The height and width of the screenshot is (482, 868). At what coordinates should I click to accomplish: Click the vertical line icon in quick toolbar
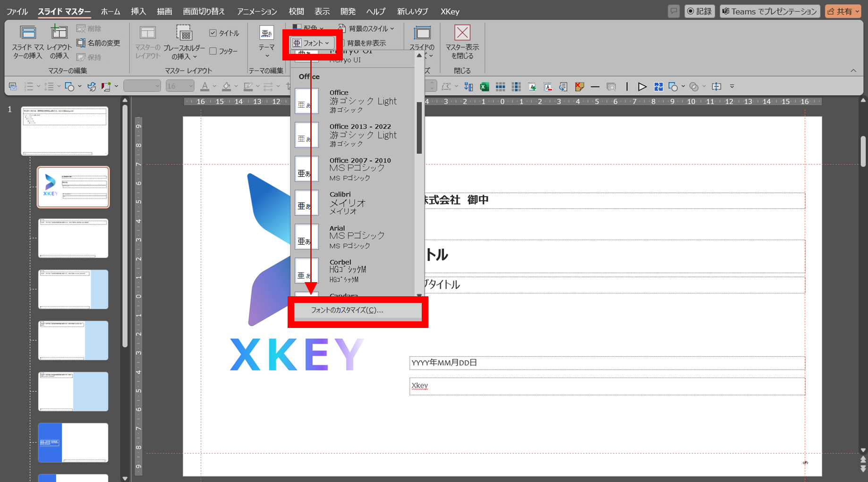[x=627, y=86]
